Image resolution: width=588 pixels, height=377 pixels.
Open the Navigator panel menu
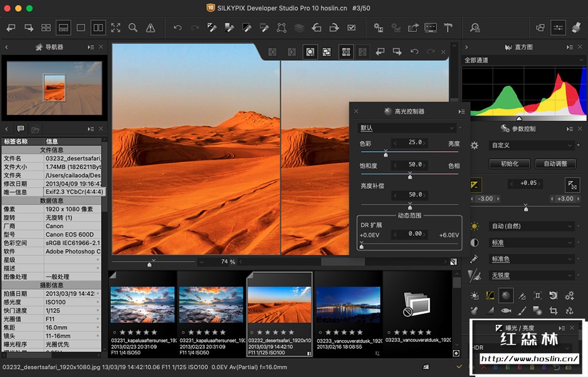click(91, 47)
